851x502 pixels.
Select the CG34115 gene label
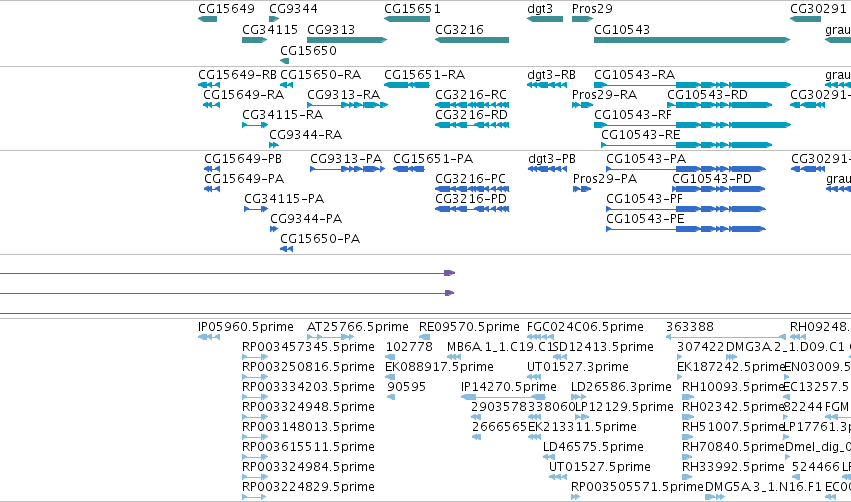point(270,29)
